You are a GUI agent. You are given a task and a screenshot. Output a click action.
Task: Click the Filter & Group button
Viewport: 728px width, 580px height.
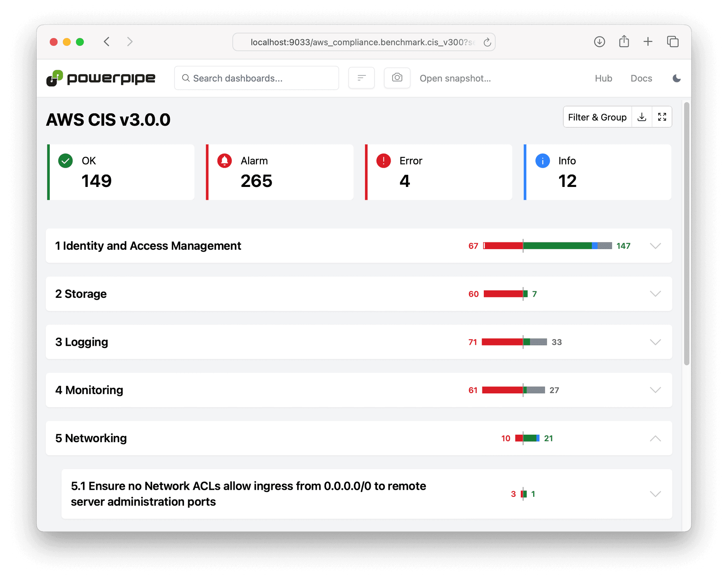597,117
